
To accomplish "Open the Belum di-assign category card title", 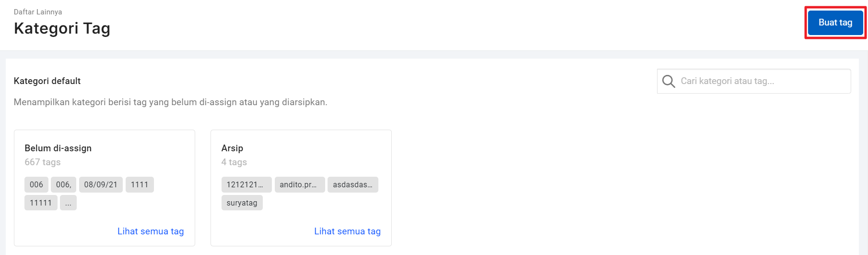I will (58, 148).
